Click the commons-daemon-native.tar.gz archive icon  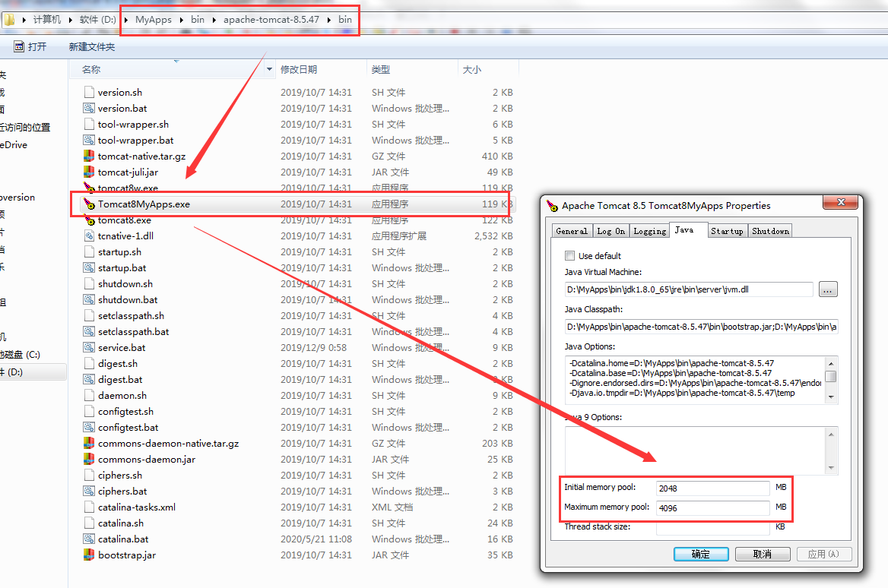(x=89, y=444)
